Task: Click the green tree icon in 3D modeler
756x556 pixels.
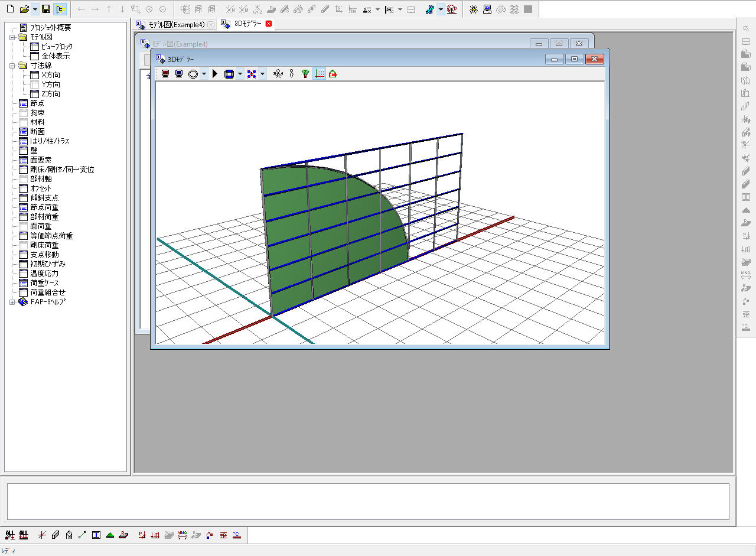Action: pyautogui.click(x=305, y=74)
